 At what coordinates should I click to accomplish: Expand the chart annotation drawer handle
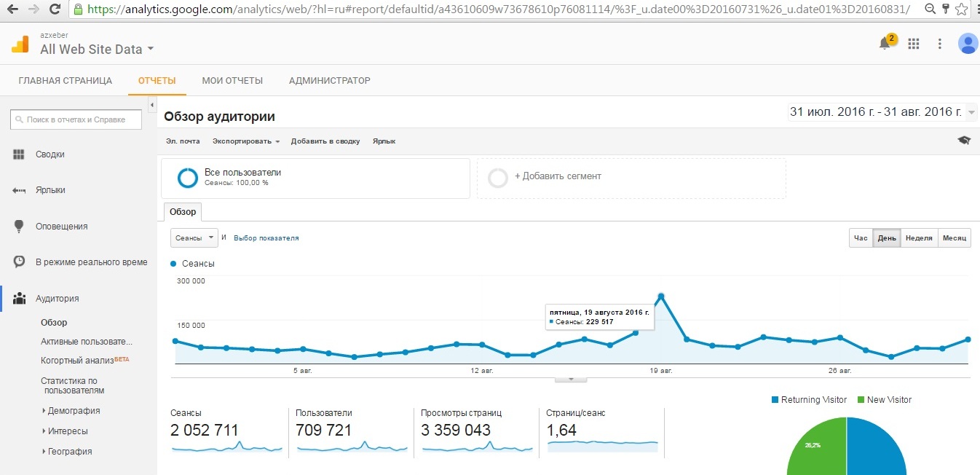click(571, 379)
